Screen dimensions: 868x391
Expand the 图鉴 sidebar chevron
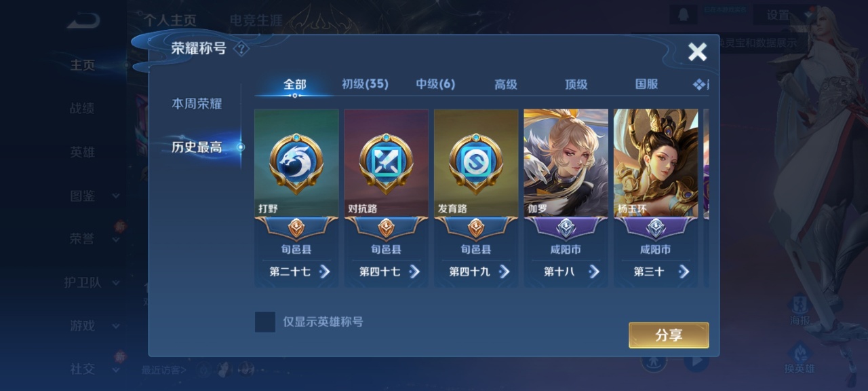click(x=115, y=196)
